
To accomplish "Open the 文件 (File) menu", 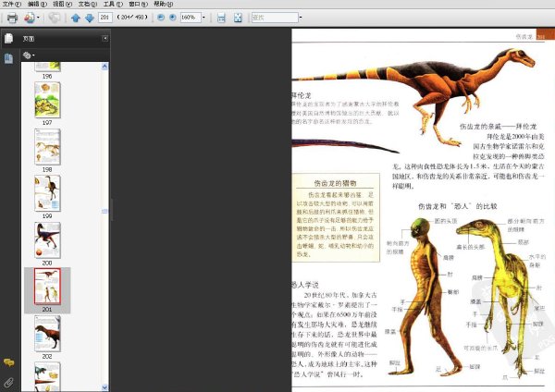I will 12,4.
